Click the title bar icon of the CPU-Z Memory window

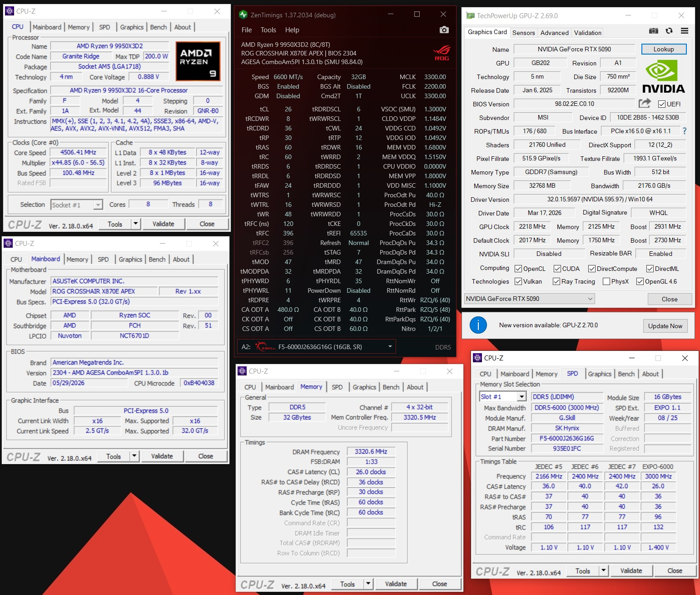(x=242, y=371)
